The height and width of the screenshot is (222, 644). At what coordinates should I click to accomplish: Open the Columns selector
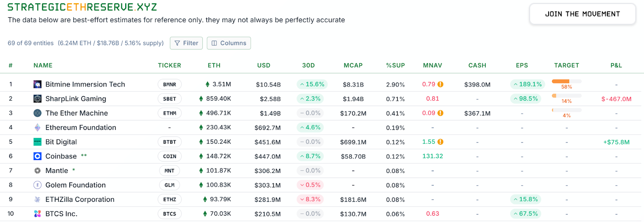229,43
